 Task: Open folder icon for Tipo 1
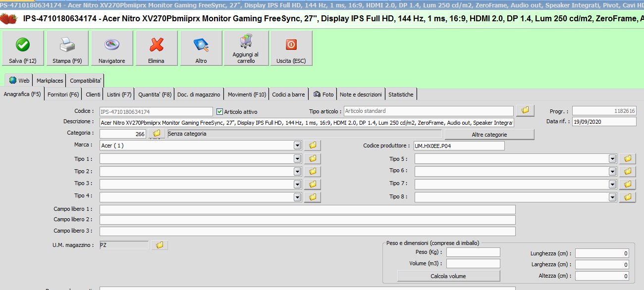(313, 159)
